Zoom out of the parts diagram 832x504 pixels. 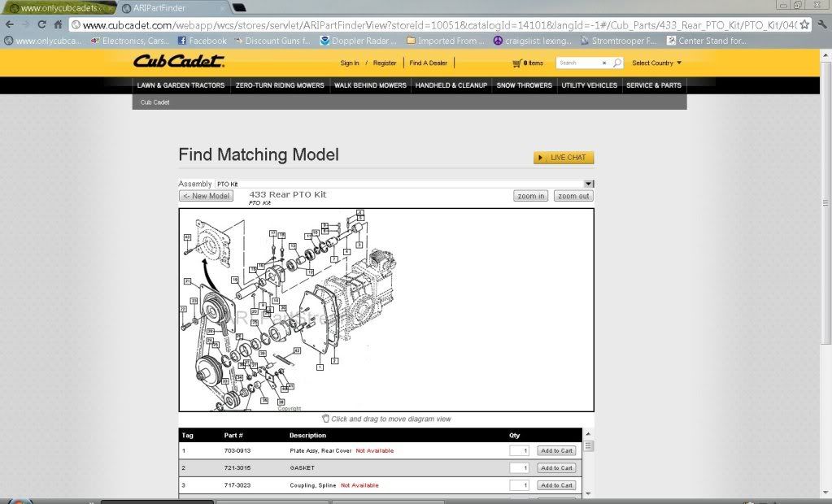(573, 196)
